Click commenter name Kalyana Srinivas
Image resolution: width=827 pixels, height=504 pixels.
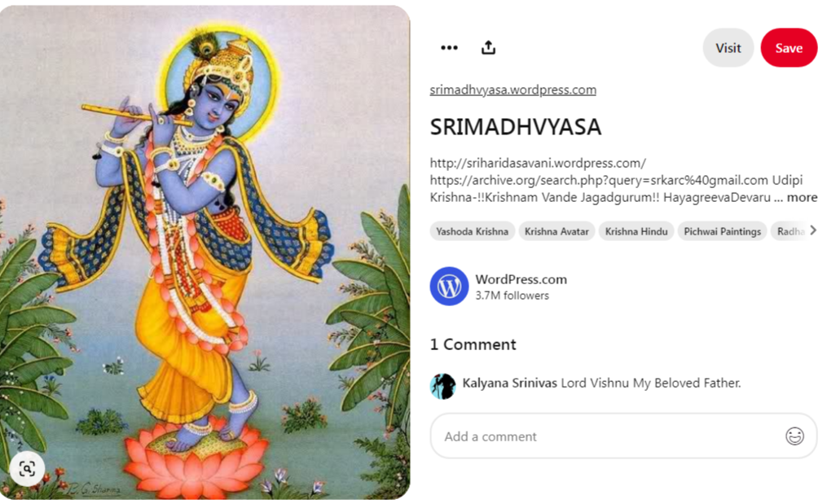[509, 383]
